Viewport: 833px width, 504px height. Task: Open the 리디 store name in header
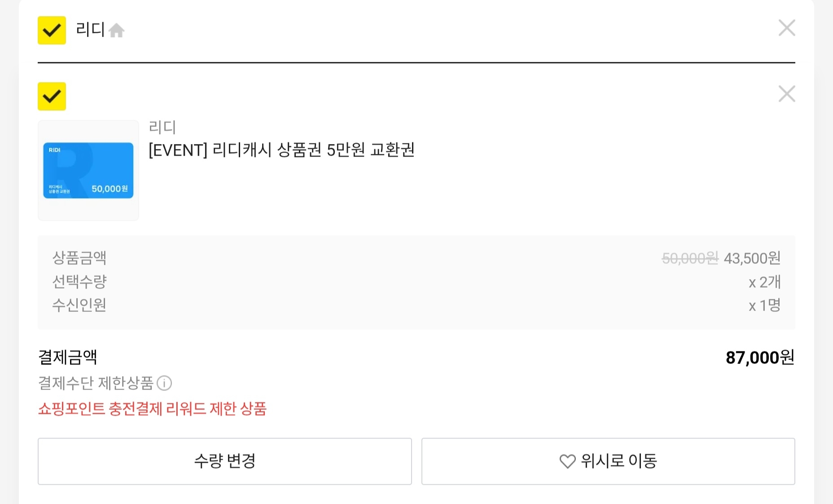[90, 30]
